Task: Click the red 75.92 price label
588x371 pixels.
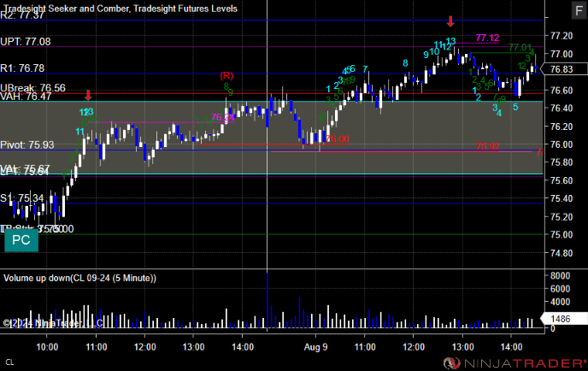Action: [487, 146]
